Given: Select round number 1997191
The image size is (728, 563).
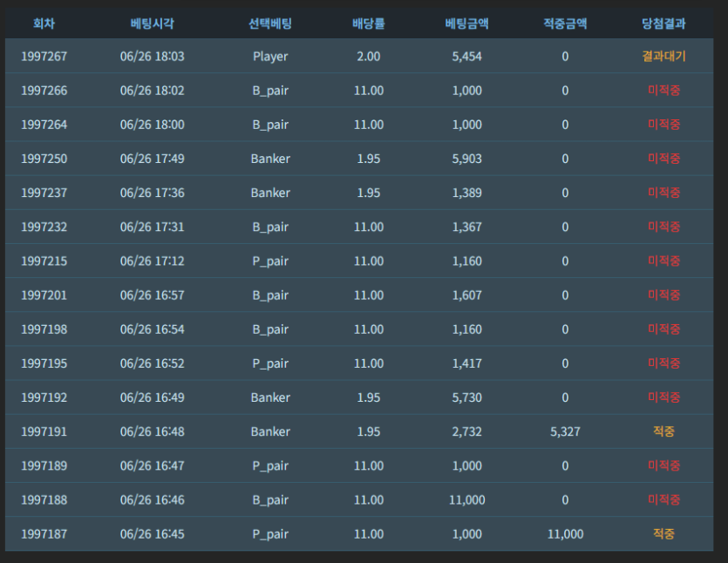Looking at the screenshot, I should [x=44, y=431].
